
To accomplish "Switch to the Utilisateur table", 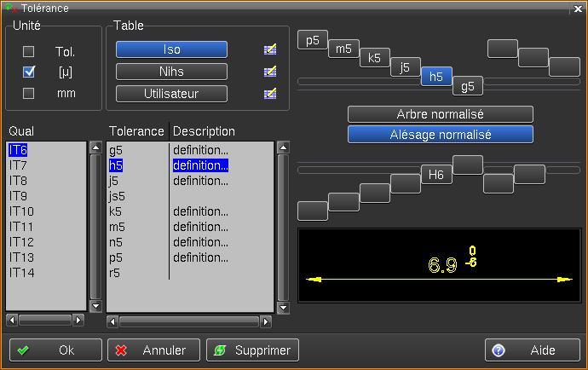I will pos(171,93).
